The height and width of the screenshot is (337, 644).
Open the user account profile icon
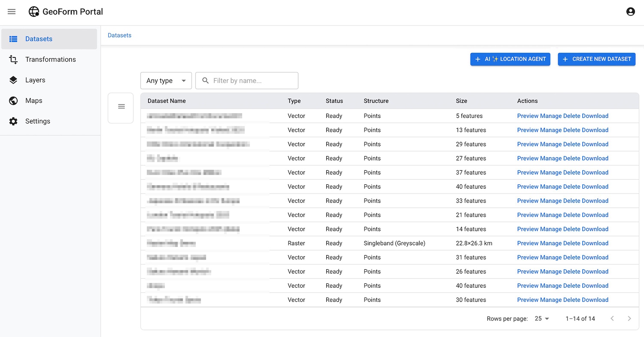630,12
